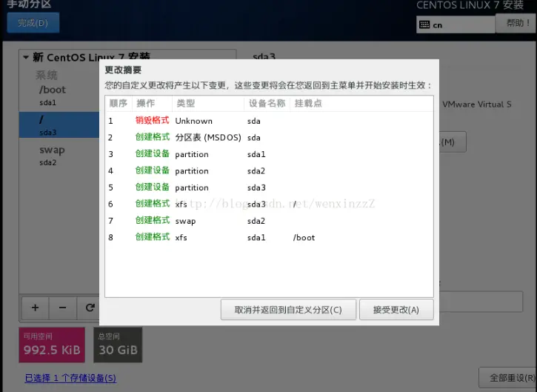
Task: Click the total space 30 GiB box
Action: pyautogui.click(x=118, y=345)
